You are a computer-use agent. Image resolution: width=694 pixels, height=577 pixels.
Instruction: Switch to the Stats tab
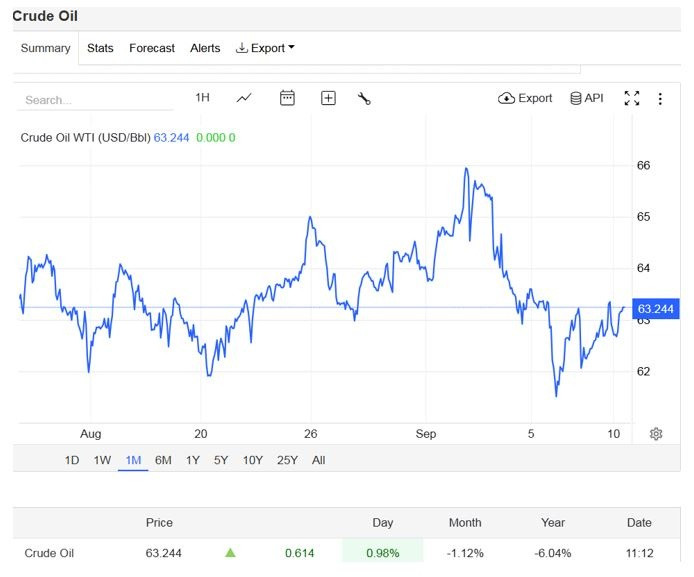click(x=100, y=48)
